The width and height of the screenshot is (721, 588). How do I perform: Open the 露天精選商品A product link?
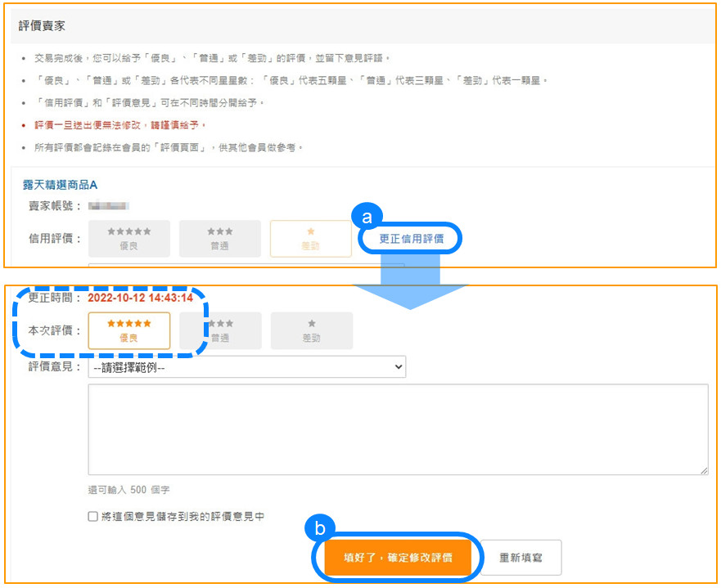[61, 185]
